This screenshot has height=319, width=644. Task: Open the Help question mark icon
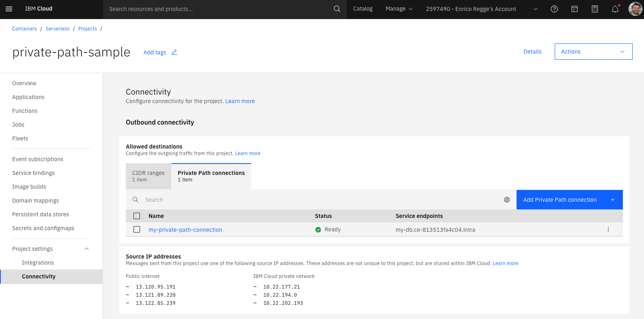point(554,9)
